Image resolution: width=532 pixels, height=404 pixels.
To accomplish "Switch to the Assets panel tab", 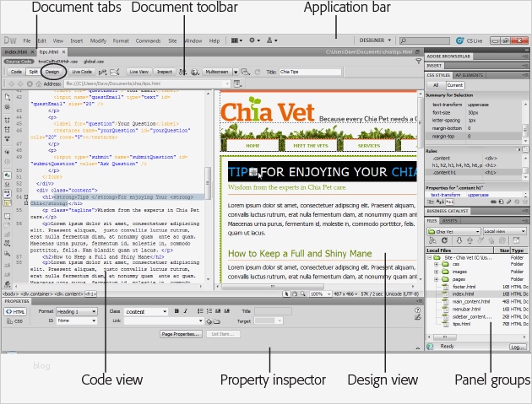I will (449, 221).
